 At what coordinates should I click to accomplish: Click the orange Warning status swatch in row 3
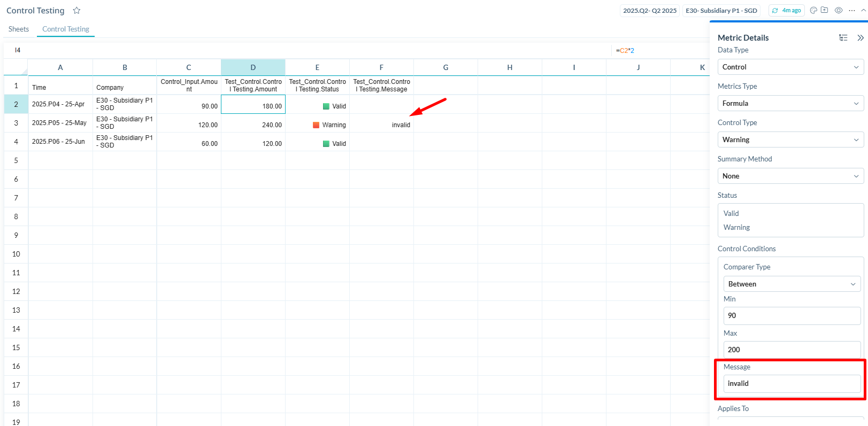(316, 125)
